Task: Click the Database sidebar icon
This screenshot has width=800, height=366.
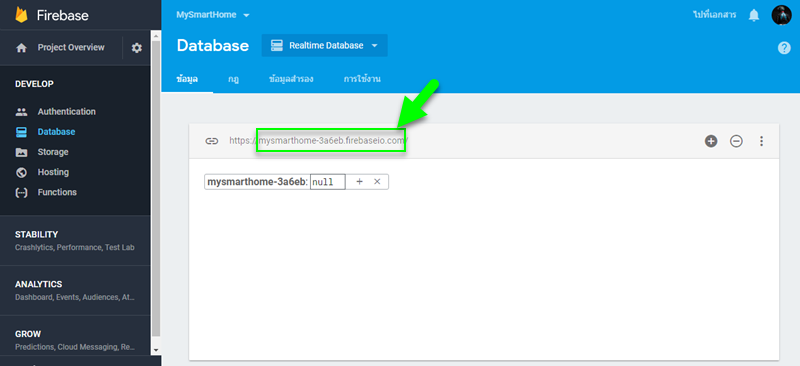Action: click(21, 132)
